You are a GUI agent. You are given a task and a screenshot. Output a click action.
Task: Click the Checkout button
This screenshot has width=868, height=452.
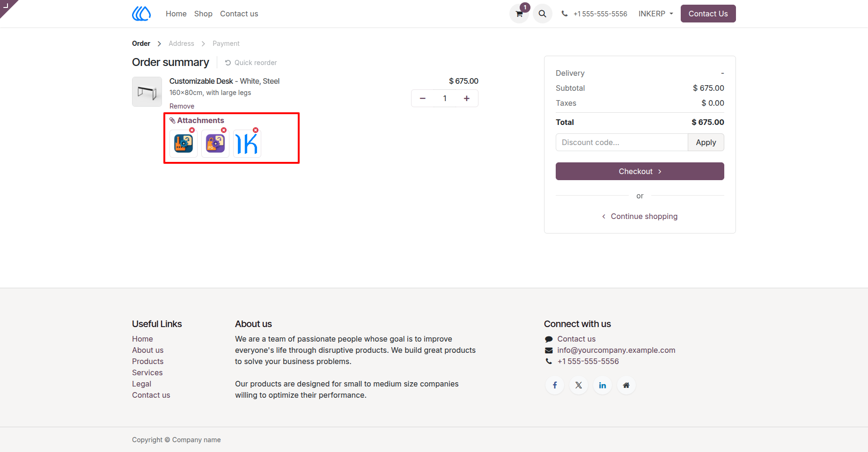(640, 171)
